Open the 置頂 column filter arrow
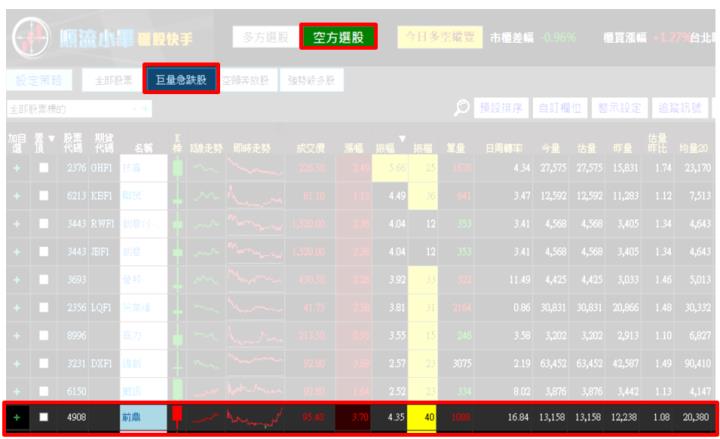The image size is (720, 439). pos(51,138)
